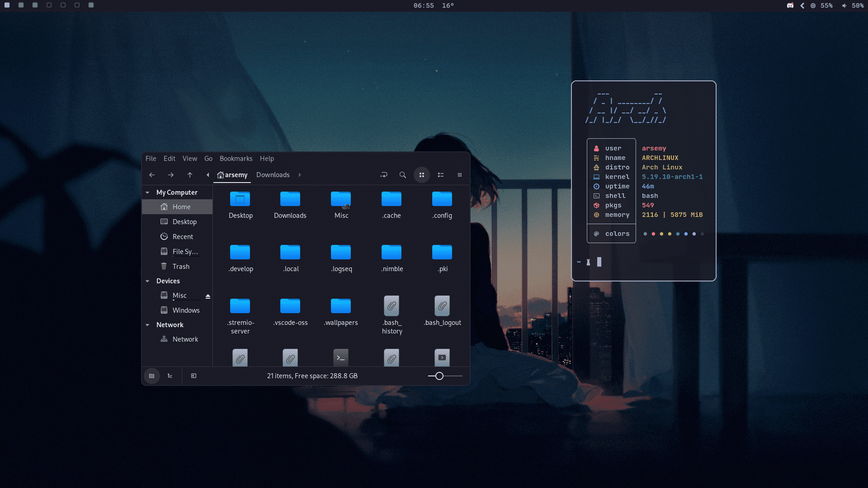
Task: Show tree view in the sidebar
Action: coord(170,376)
